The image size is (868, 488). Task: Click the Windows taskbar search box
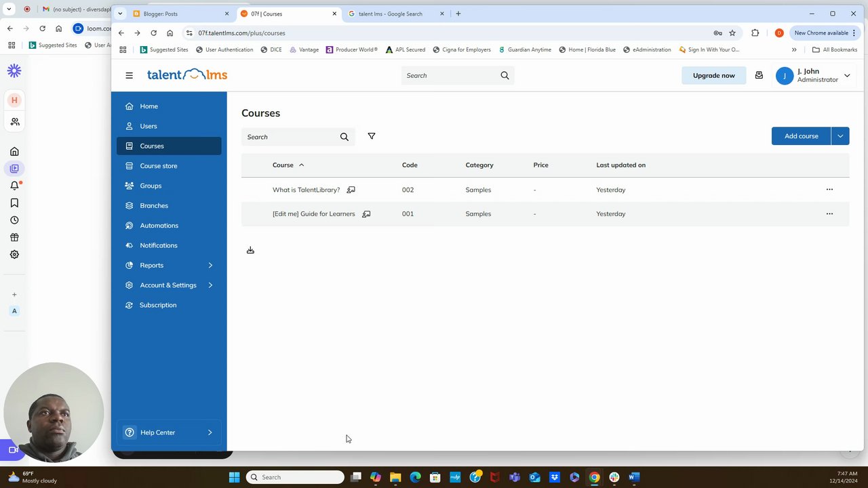tap(295, 477)
